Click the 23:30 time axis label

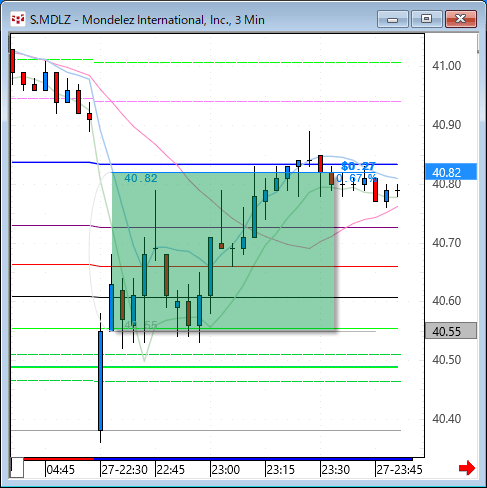(336, 470)
